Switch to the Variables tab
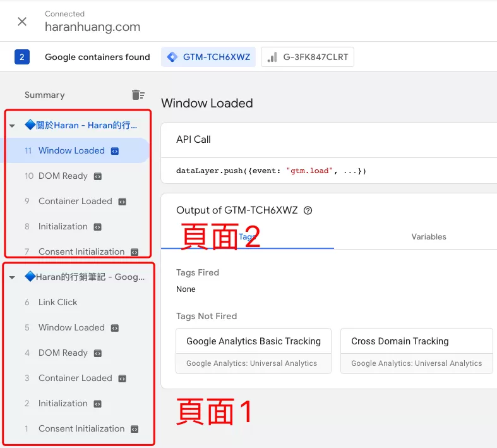Screen dimensions: 497x448 tap(429, 236)
